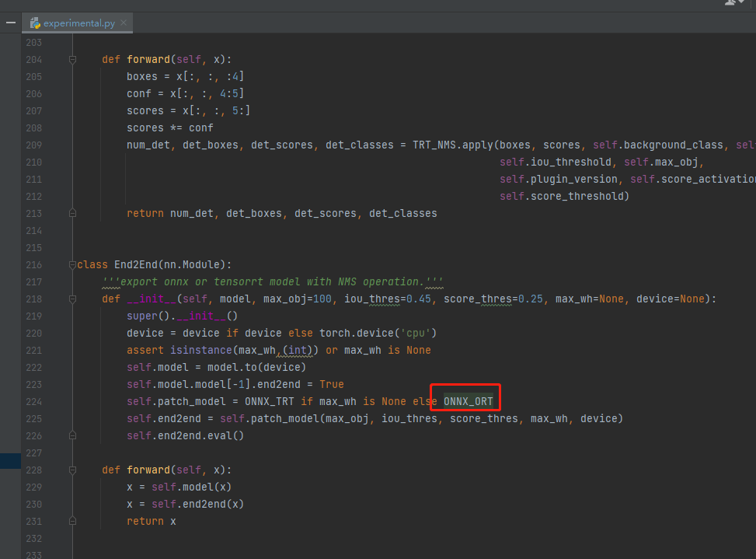Click super().__init__() on line 219
Viewport: 756px width, 559px height.
click(x=183, y=316)
